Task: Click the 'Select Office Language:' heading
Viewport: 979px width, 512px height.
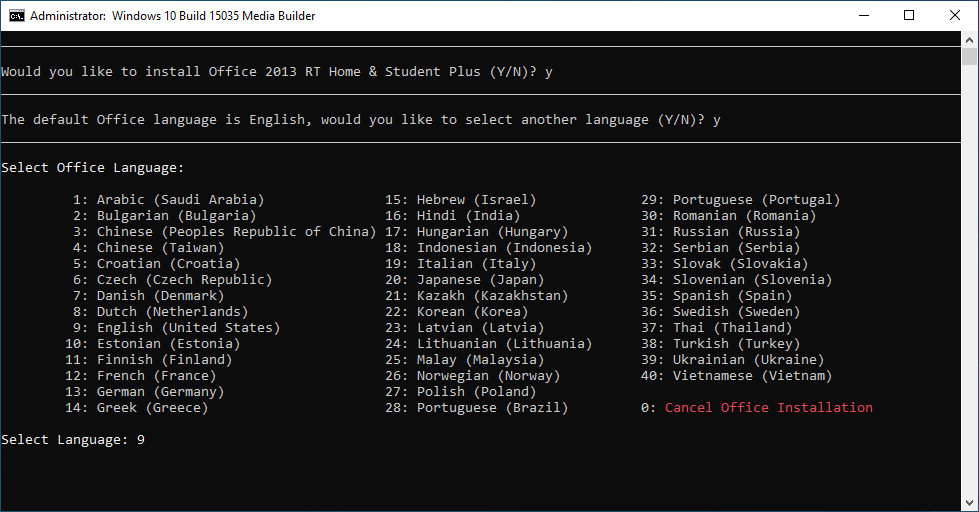Action: coord(93,168)
